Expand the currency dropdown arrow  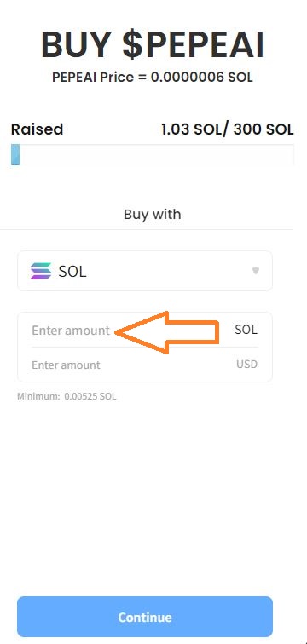(x=256, y=271)
